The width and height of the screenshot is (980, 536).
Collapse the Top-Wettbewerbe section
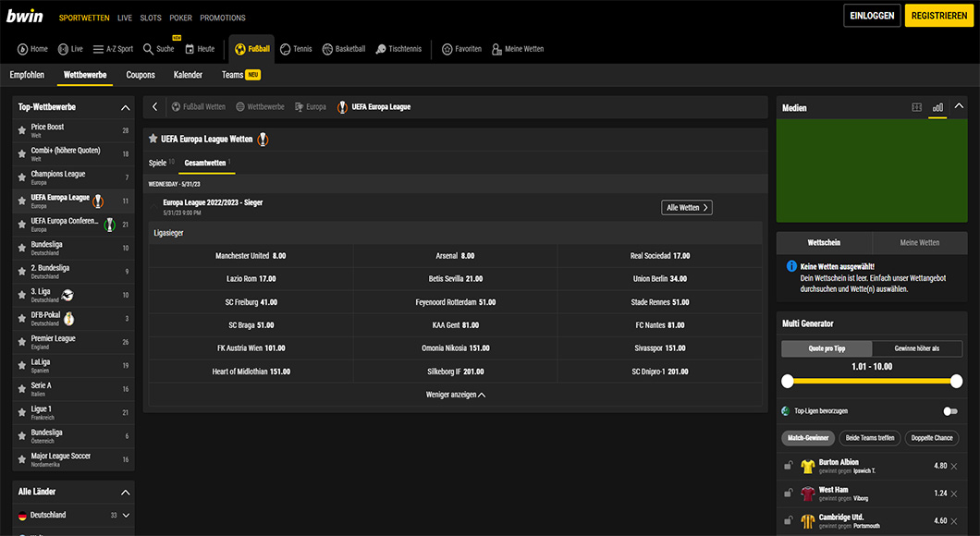(125, 107)
